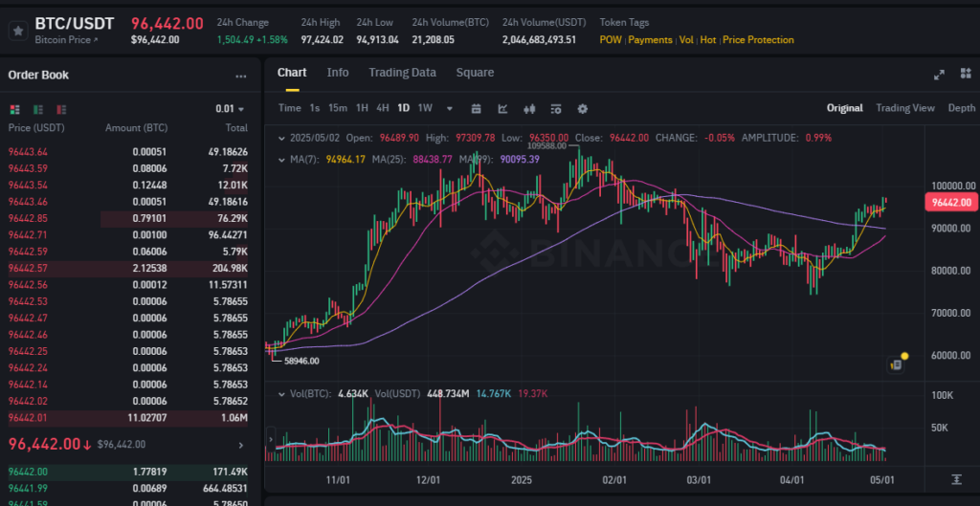Image resolution: width=980 pixels, height=506 pixels.
Task: Click the MA(25) value 88438.77
Action: [x=433, y=160]
